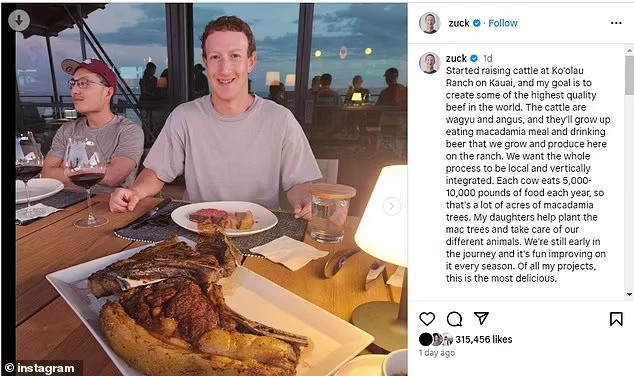
Task: Advance to next photo with carousel chevron
Action: coord(391,207)
